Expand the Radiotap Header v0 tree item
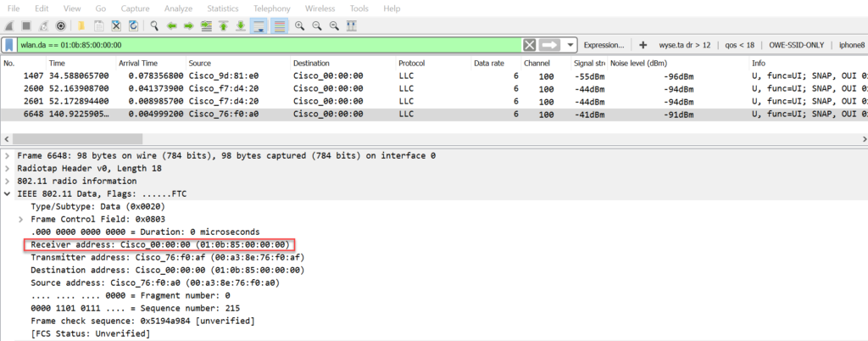The height and width of the screenshot is (341, 868). (8, 168)
